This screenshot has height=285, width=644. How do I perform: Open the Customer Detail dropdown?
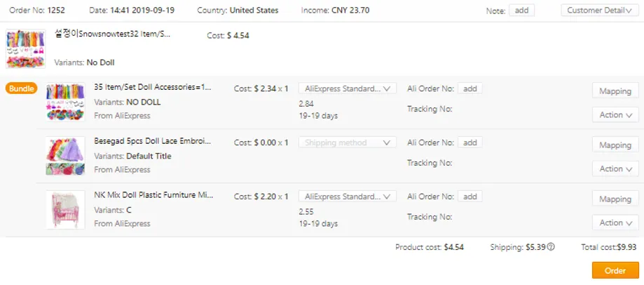pyautogui.click(x=599, y=11)
